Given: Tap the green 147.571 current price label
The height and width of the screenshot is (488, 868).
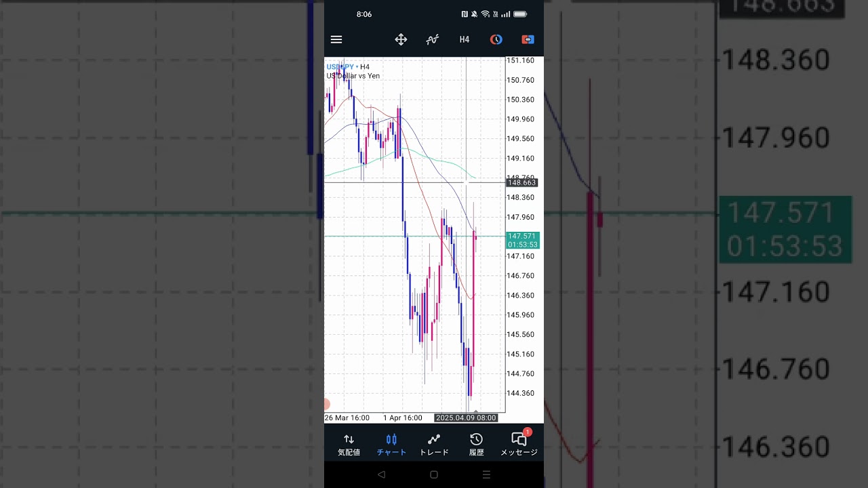Looking at the screenshot, I should click(522, 240).
